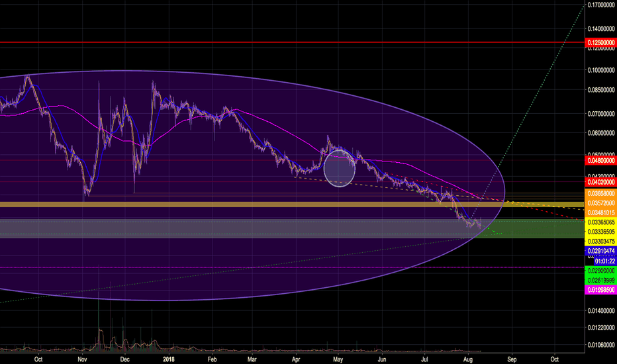This screenshot has height=364, width=617.
Task: Click the 0.01400000 price scale value
Action: point(601,311)
